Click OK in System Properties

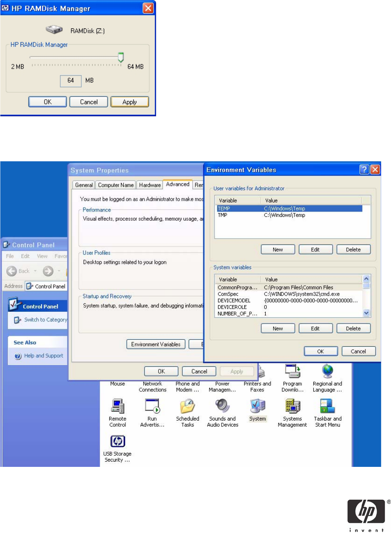click(161, 371)
